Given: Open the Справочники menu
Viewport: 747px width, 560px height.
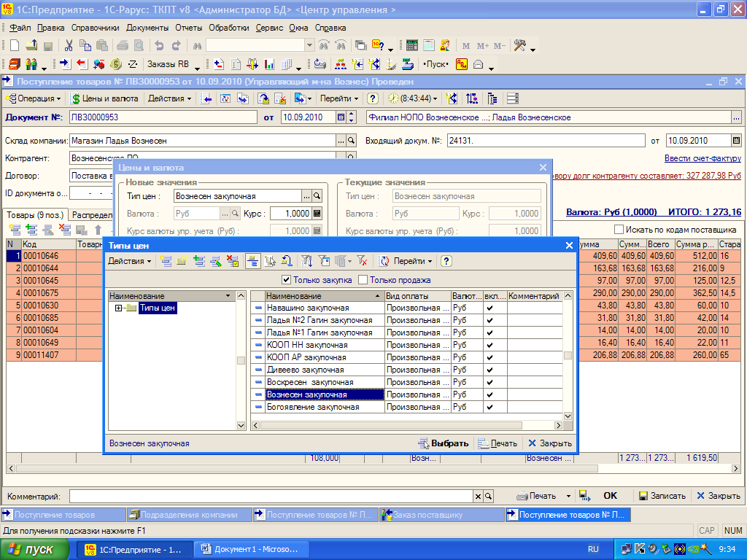Looking at the screenshot, I should point(96,28).
